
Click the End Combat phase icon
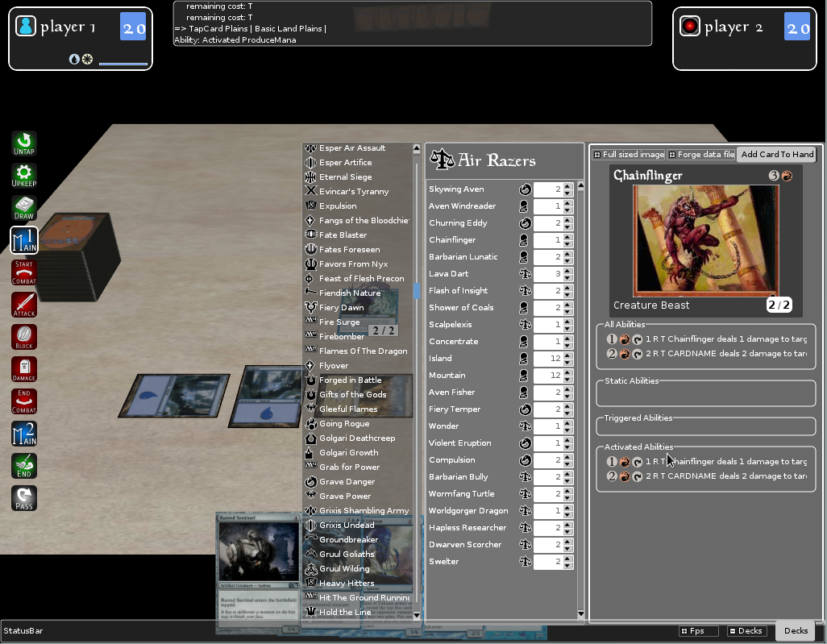[x=24, y=401]
